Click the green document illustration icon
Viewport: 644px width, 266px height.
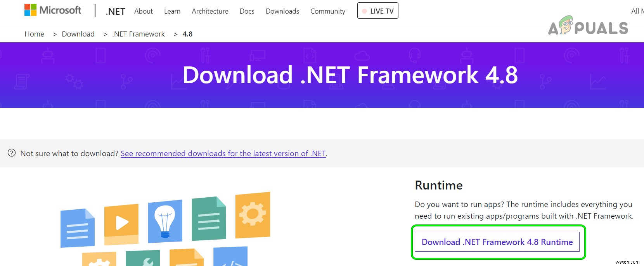point(209,219)
